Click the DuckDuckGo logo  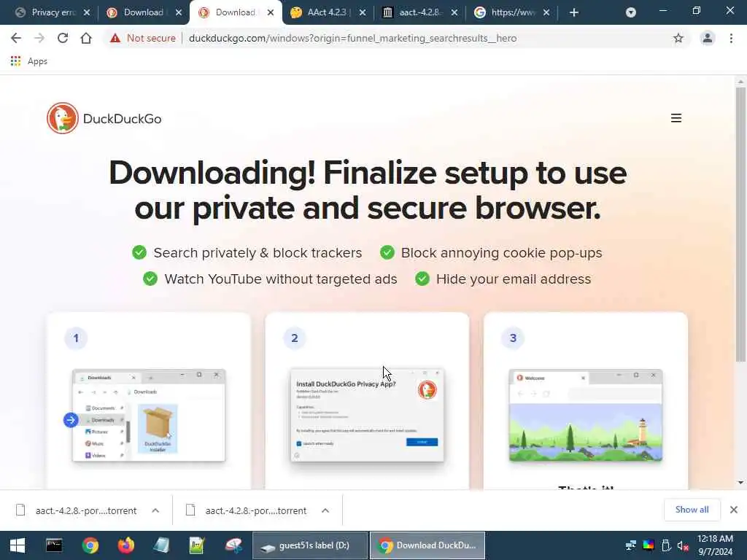click(104, 119)
